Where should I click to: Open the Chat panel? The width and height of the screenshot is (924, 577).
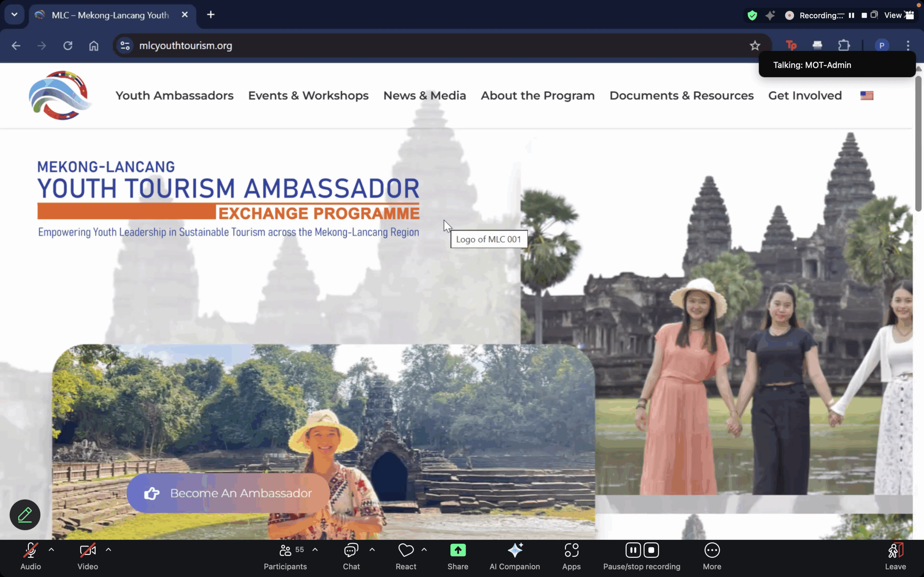pos(351,550)
